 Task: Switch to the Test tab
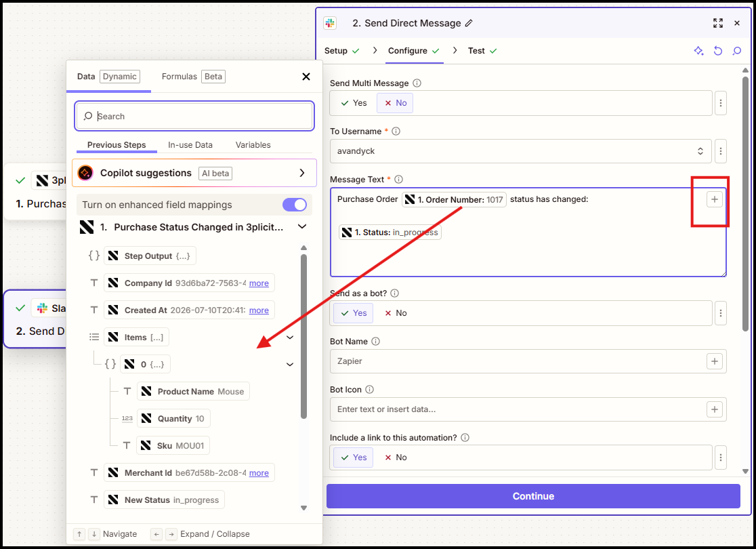(482, 51)
